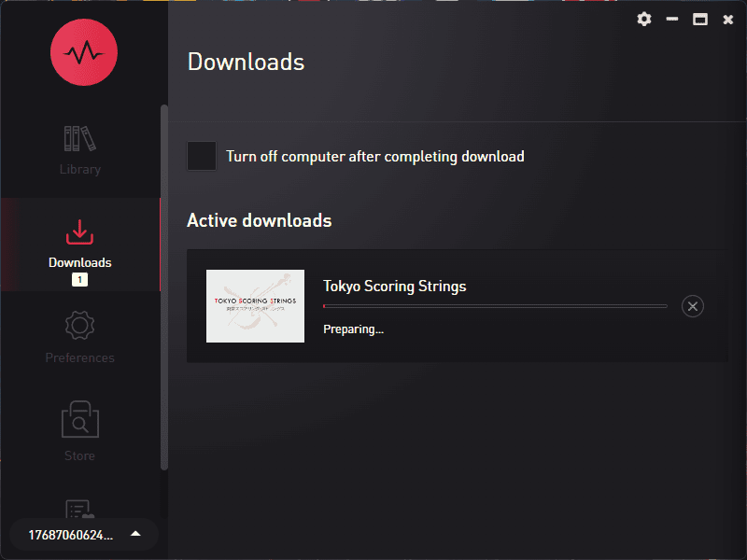747x560 pixels.
Task: Select the Downloads arrow icon in sidebar
Action: point(80,231)
